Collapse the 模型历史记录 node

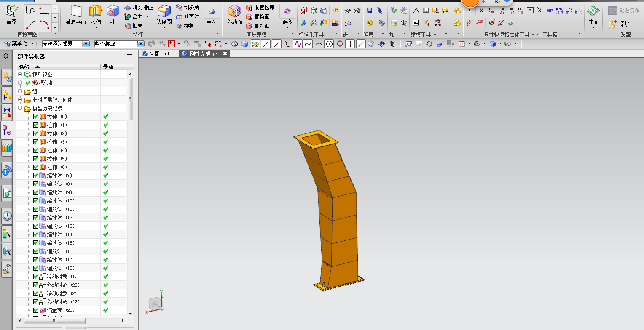(20, 108)
